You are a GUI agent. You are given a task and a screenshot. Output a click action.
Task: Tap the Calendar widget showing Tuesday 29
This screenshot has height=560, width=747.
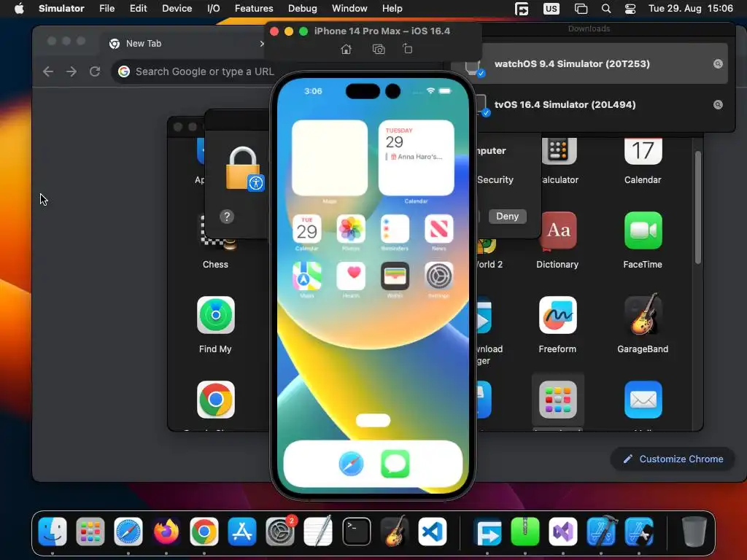pyautogui.click(x=417, y=158)
